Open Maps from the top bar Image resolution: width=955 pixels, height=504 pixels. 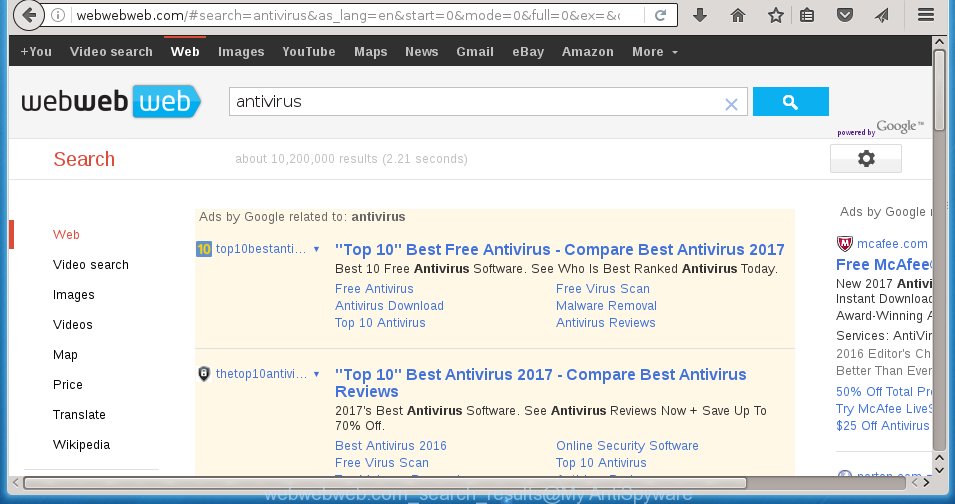point(371,52)
